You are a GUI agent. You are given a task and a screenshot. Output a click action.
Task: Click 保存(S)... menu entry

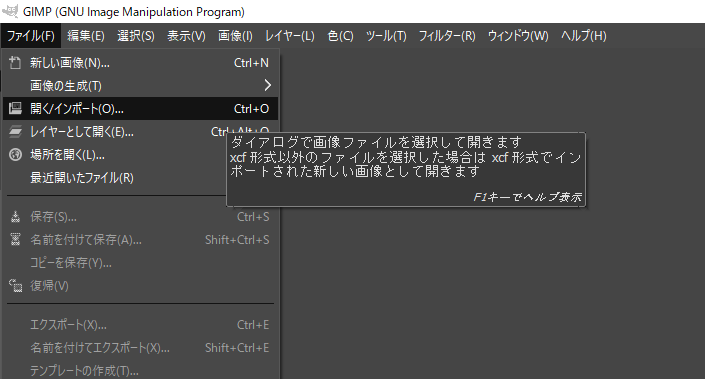click(140, 217)
